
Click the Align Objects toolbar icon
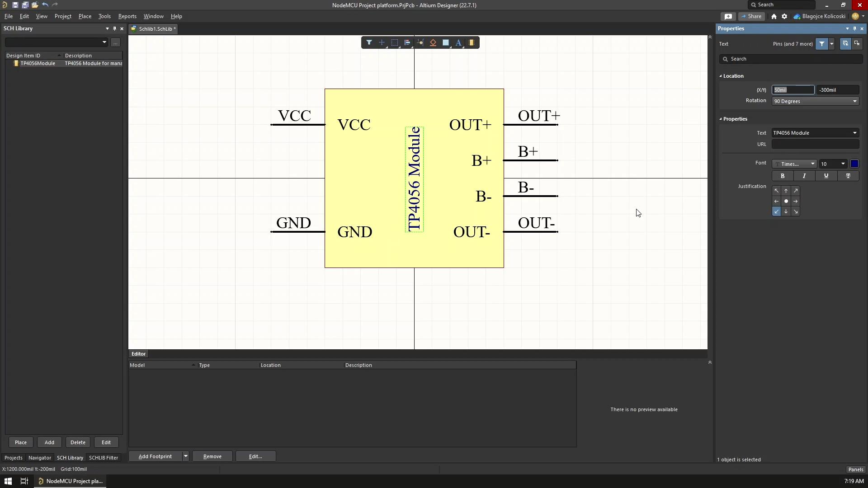(407, 42)
